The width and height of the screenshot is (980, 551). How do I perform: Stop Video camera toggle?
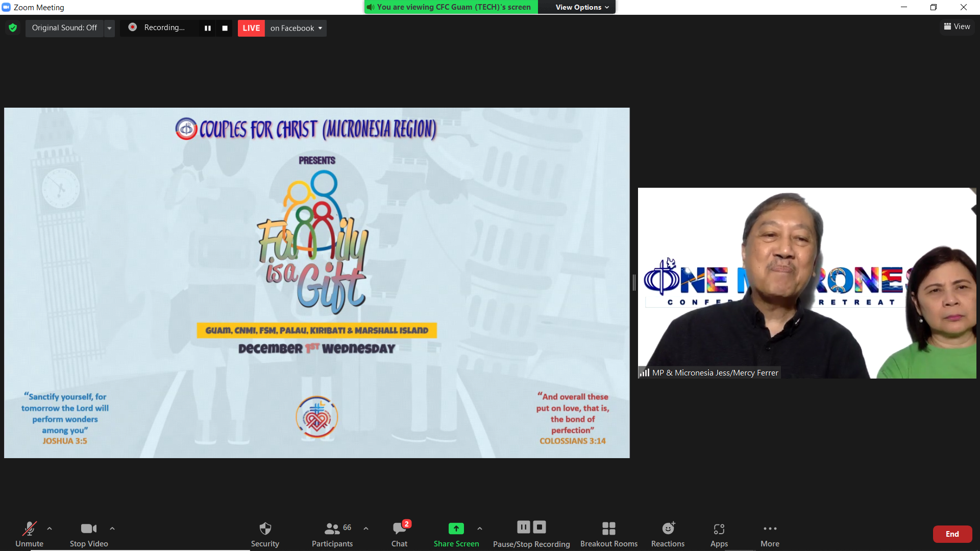click(89, 534)
